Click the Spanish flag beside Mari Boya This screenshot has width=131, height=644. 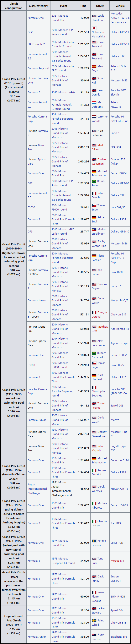pos(94,66)
